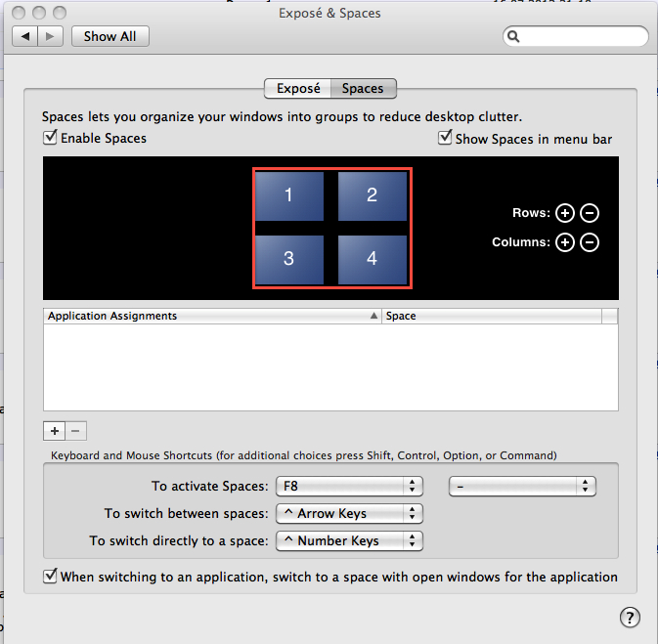This screenshot has width=658, height=644.
Task: Remove a column with the Columns minus icon
Action: 590,242
